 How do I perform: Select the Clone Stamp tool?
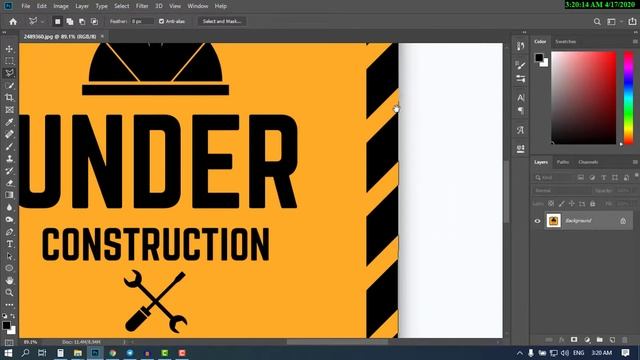[9, 159]
